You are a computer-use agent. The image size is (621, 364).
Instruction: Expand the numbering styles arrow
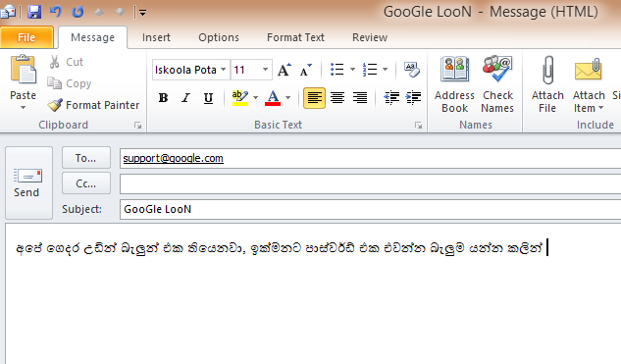[385, 70]
